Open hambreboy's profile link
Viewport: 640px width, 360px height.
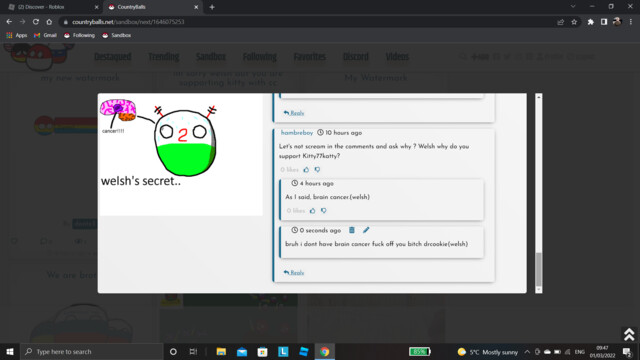click(297, 133)
